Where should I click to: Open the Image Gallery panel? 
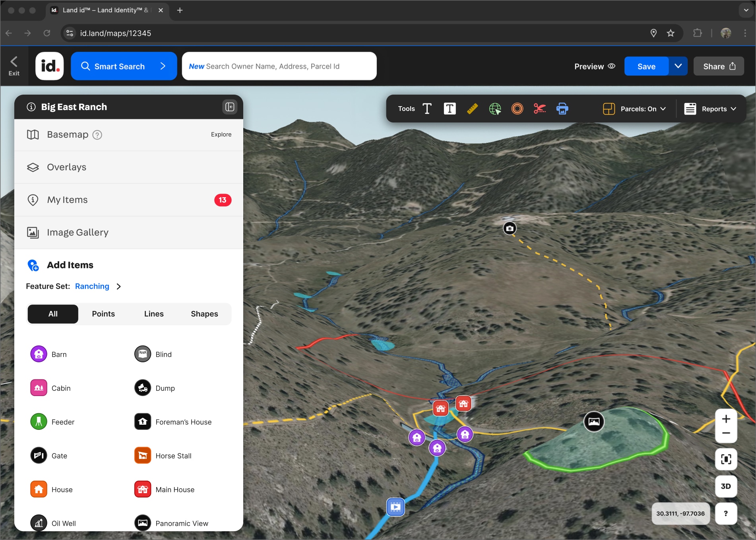pos(77,232)
